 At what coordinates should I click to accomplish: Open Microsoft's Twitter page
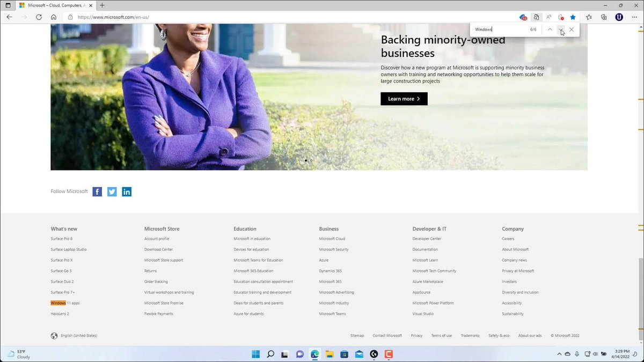[x=112, y=191]
